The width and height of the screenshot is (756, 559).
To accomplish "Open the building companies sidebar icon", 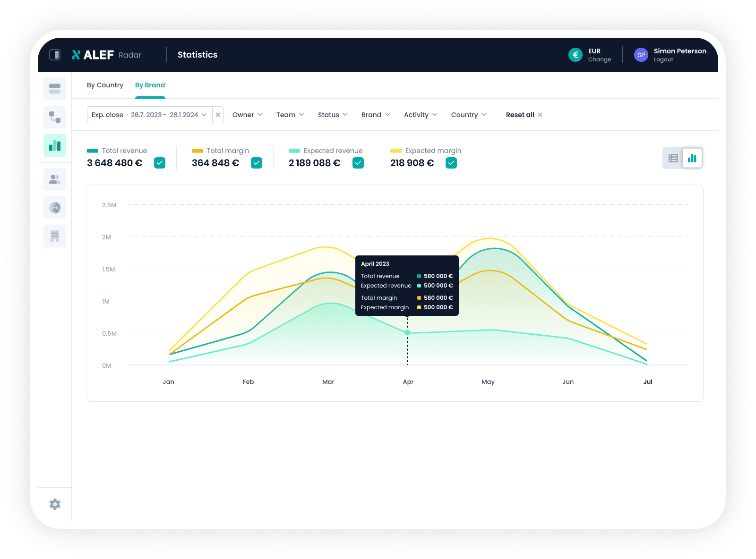I will [55, 236].
